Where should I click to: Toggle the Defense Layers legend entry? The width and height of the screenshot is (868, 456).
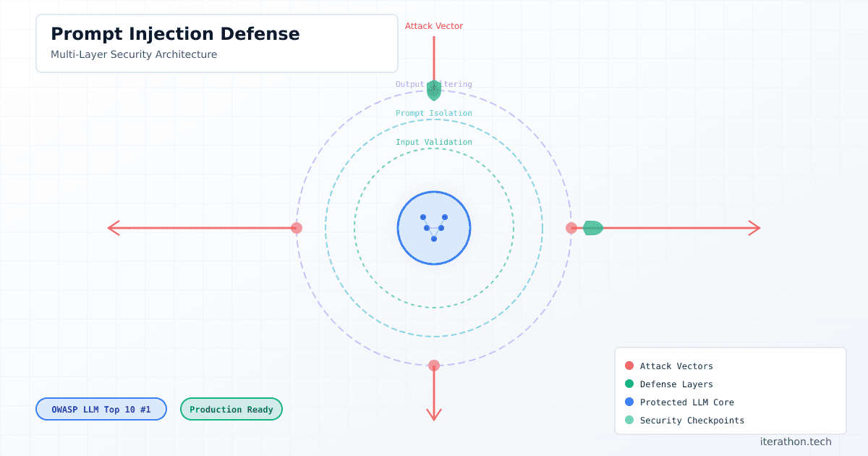tap(628, 384)
